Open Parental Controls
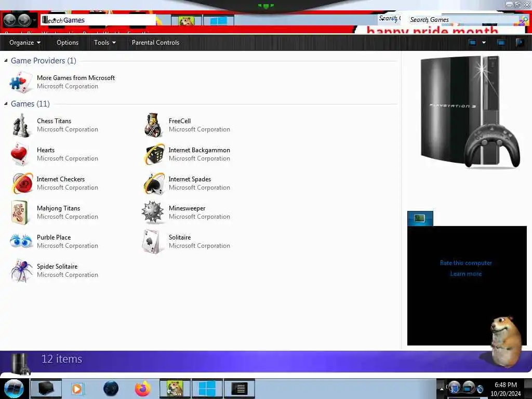This screenshot has width=532, height=399. pos(155,43)
